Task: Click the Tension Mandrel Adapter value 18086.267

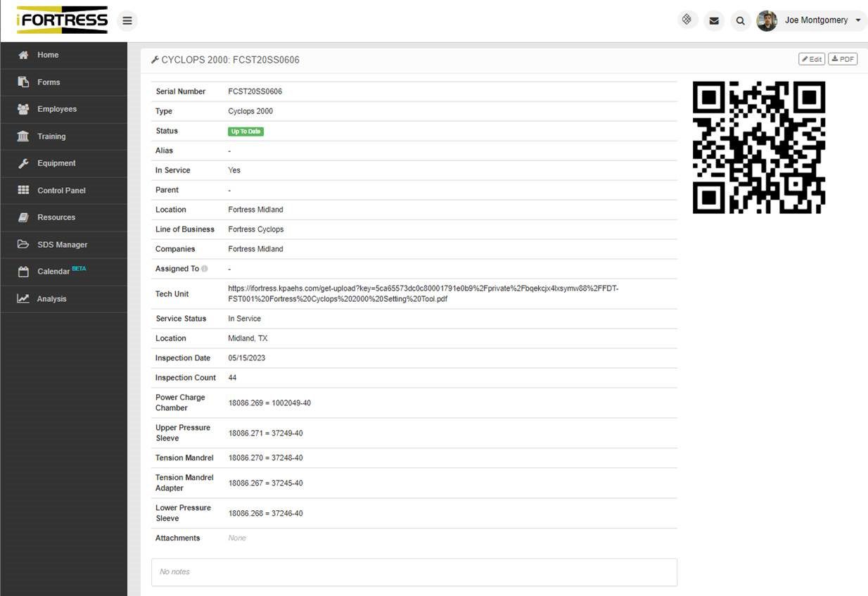Action: [265, 483]
